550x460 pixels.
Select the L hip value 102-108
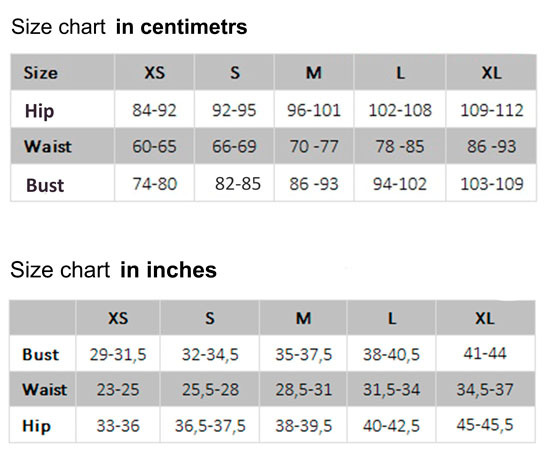pyautogui.click(x=400, y=110)
